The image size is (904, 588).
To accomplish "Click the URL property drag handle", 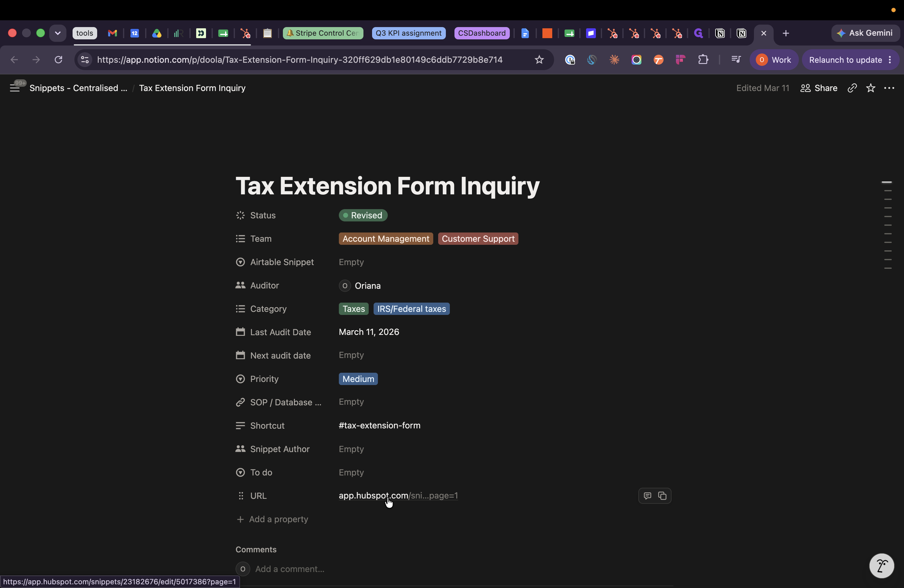I will (240, 496).
